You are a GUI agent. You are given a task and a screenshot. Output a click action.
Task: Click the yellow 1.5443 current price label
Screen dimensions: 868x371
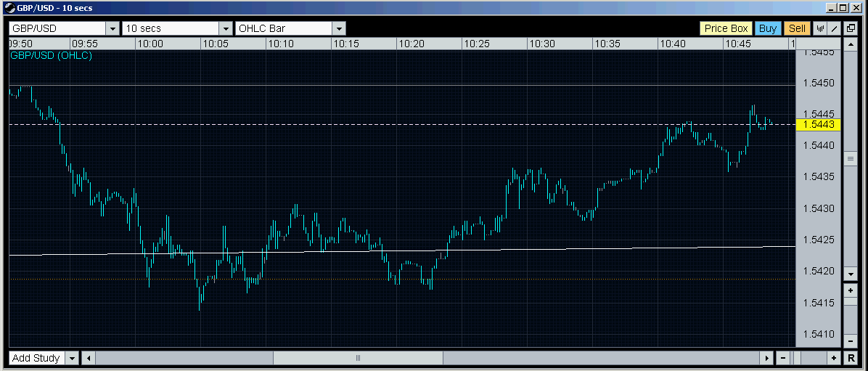coord(818,125)
